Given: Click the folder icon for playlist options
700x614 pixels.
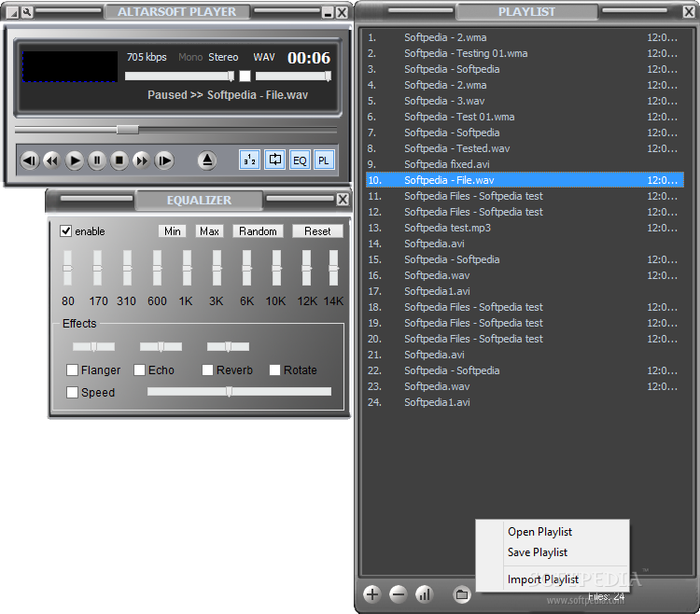Looking at the screenshot, I should pyautogui.click(x=462, y=594).
